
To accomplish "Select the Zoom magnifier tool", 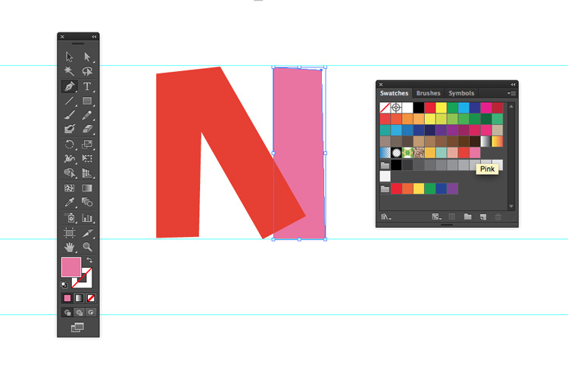I will (87, 247).
